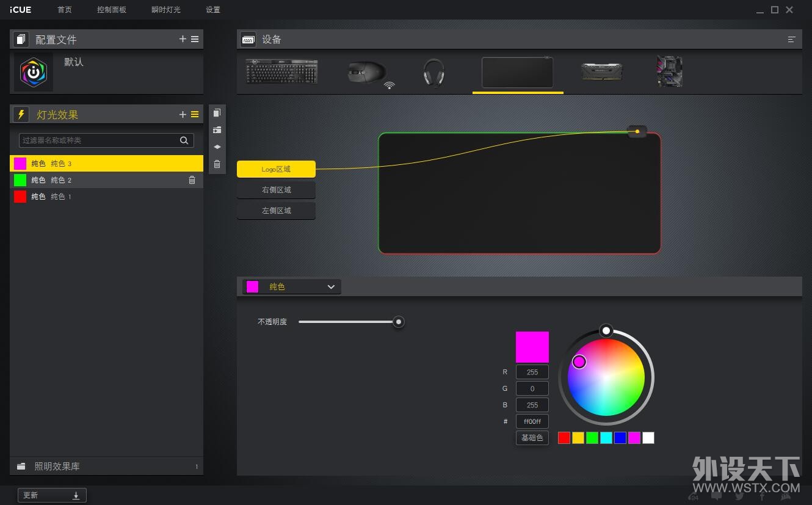Open the 控制面板 menu
Viewport: 812px width, 505px height.
point(112,10)
